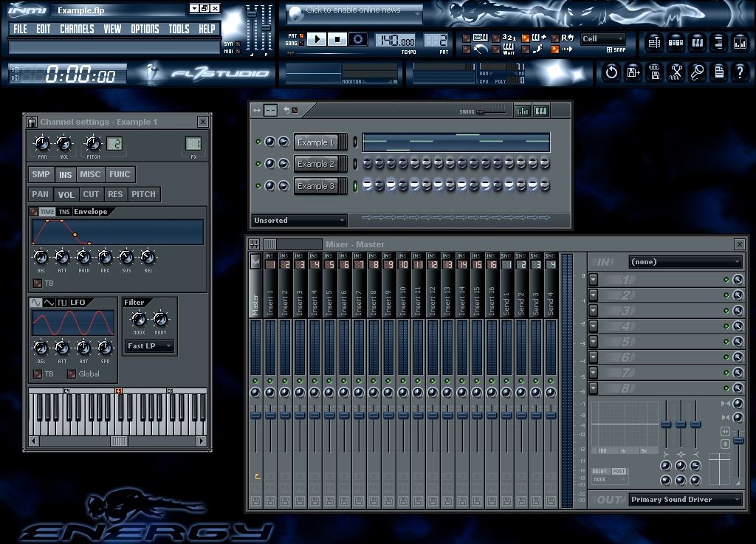This screenshot has height=544, width=756.
Task: Open the Piano roll panel icon
Action: 696,43
